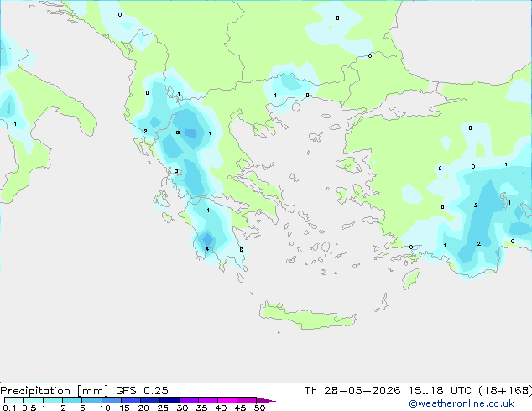The image size is (532, 411).
Task: Select the lightest 0.1–0.5 mm legend swatch
Action: click(14, 400)
